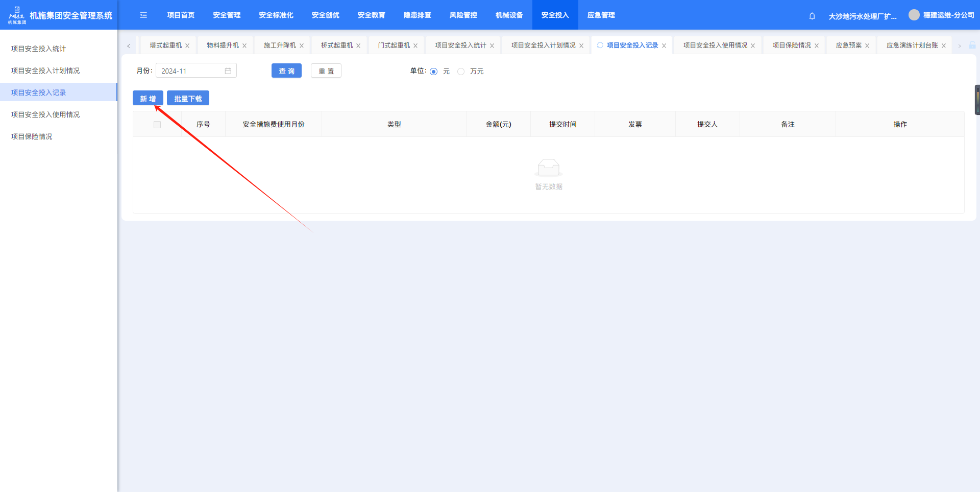
Task: Open the calendar icon in month field
Action: [x=228, y=71]
